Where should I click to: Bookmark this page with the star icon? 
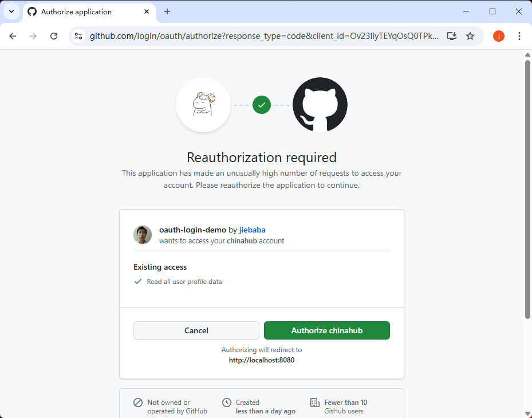pyautogui.click(x=470, y=36)
